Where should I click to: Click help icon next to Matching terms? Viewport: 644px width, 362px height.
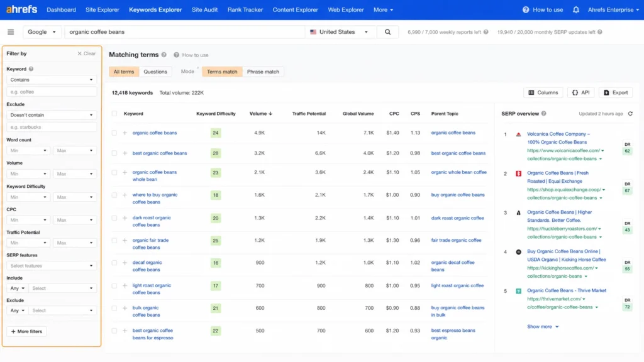pyautogui.click(x=164, y=55)
